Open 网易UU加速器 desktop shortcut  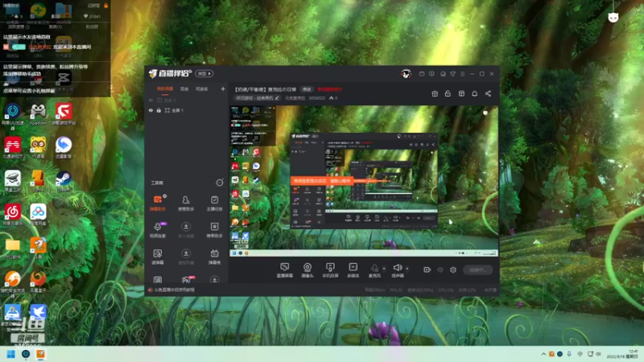point(13,116)
